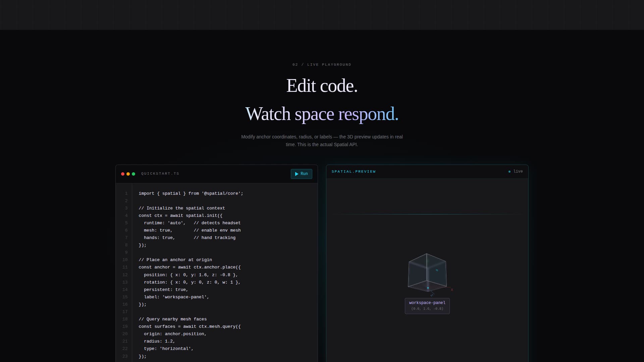Click the 'Watch space respond.' heading
Image resolution: width=644 pixels, height=362 pixels.
322,114
